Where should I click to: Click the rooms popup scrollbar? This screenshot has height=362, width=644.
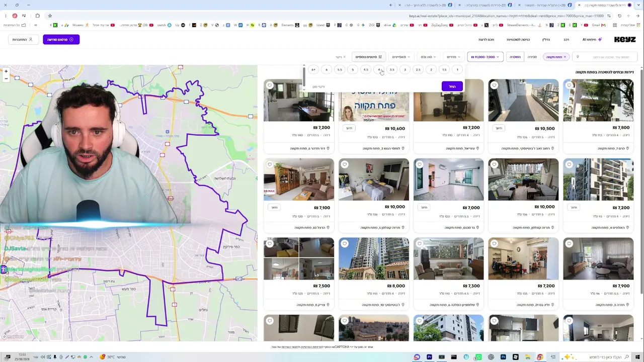coord(304,76)
